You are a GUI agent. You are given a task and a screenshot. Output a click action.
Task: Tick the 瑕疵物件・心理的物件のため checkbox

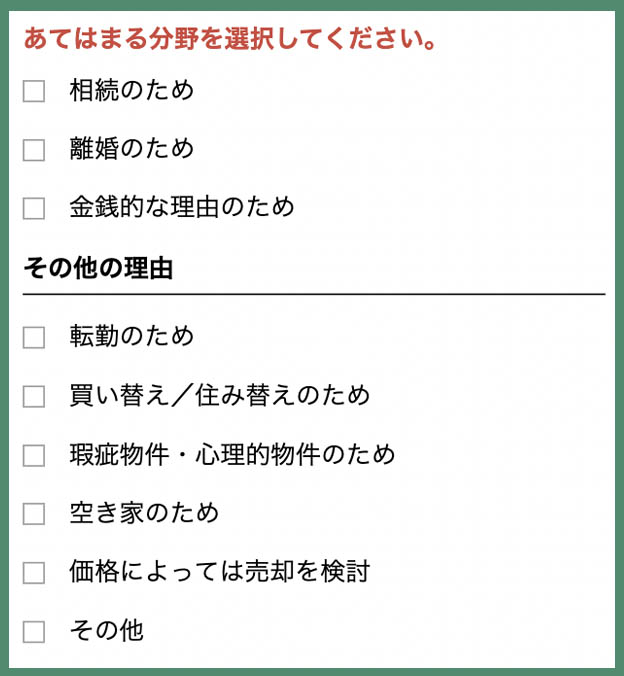click(x=34, y=455)
